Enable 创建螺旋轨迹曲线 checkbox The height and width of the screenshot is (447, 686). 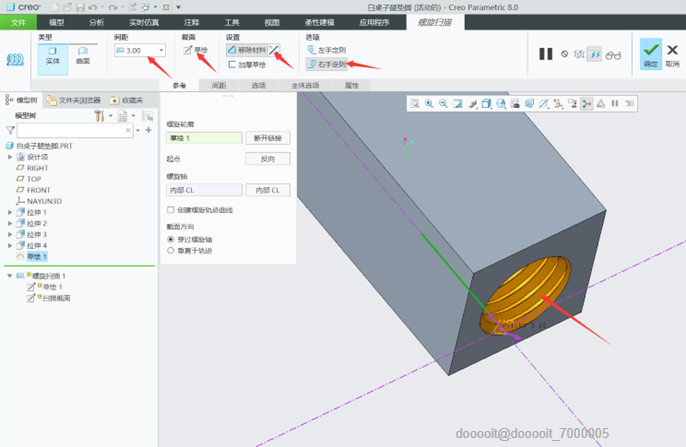(x=171, y=210)
